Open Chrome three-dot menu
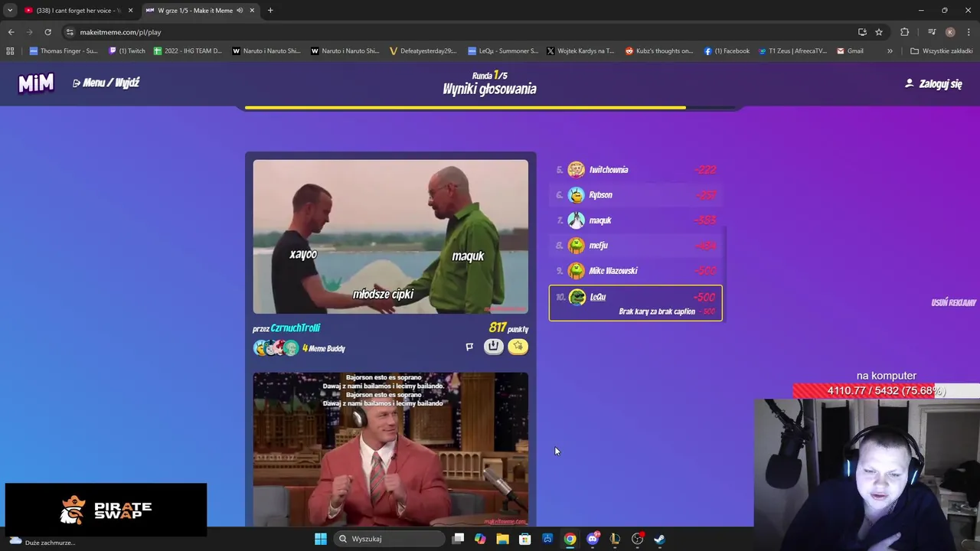This screenshot has width=980, height=551. tap(969, 32)
